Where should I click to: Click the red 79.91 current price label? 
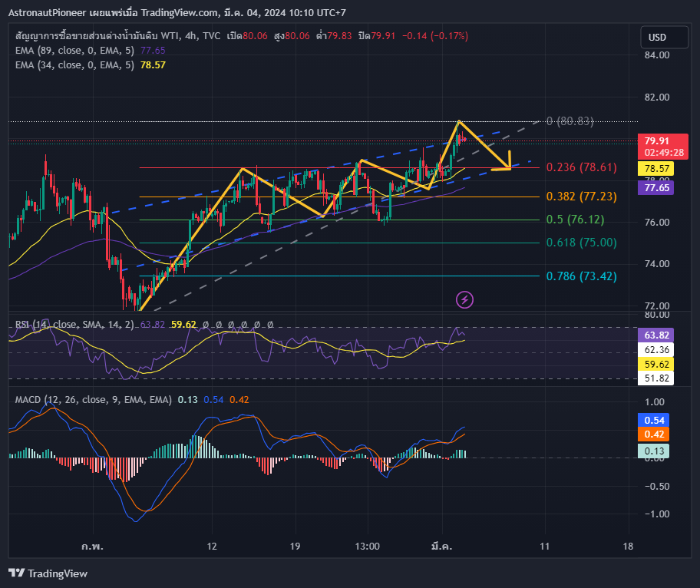coord(663,147)
